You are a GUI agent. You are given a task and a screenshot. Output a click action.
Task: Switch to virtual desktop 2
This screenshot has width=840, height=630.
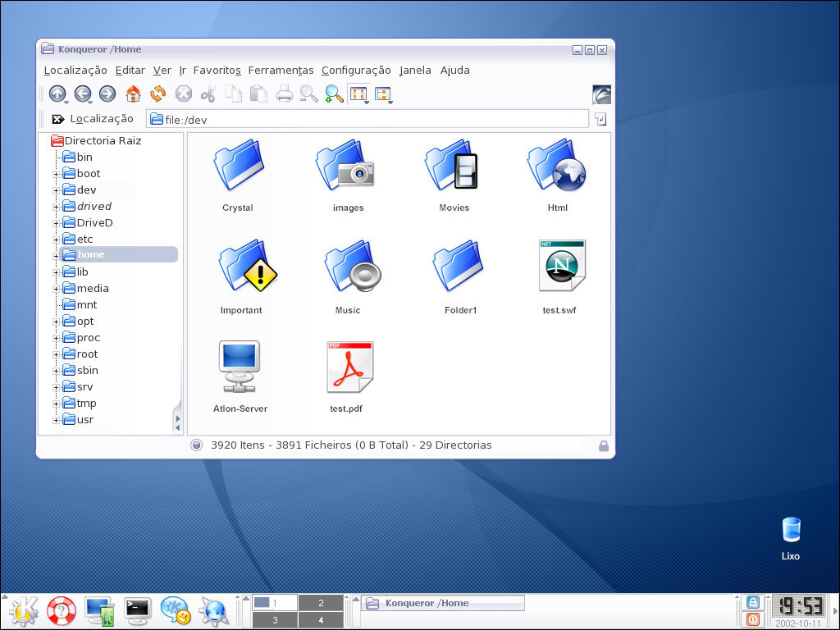pyautogui.click(x=321, y=603)
